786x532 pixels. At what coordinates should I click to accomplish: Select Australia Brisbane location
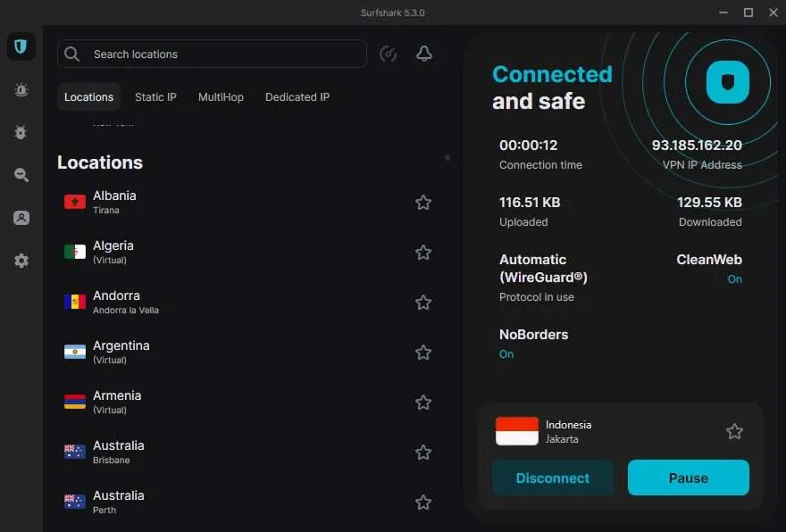(x=248, y=453)
